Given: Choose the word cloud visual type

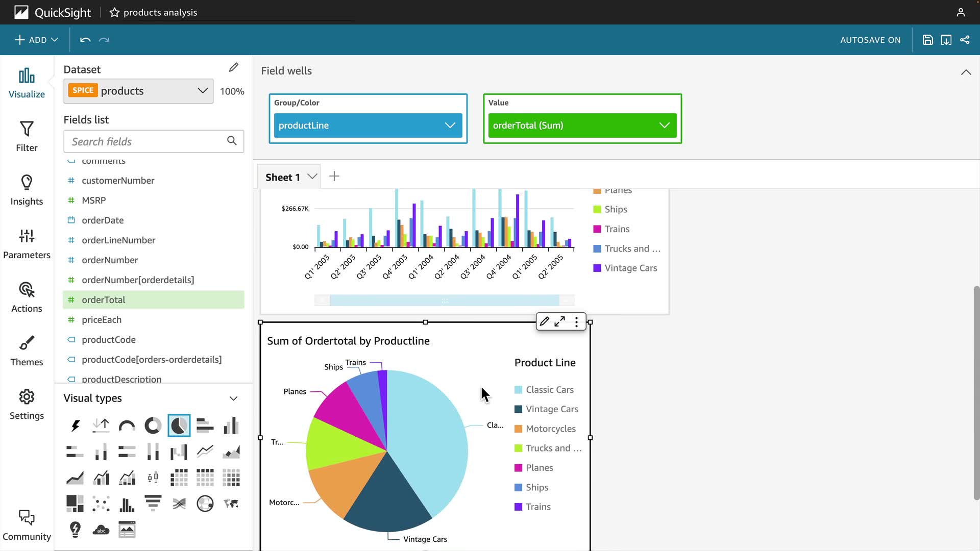Looking at the screenshot, I should tap(101, 530).
